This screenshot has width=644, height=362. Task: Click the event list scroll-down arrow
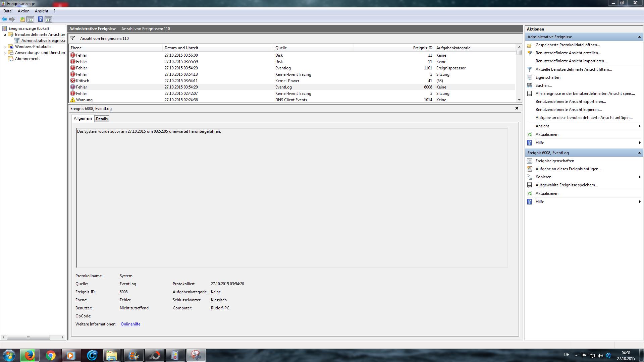pos(519,100)
